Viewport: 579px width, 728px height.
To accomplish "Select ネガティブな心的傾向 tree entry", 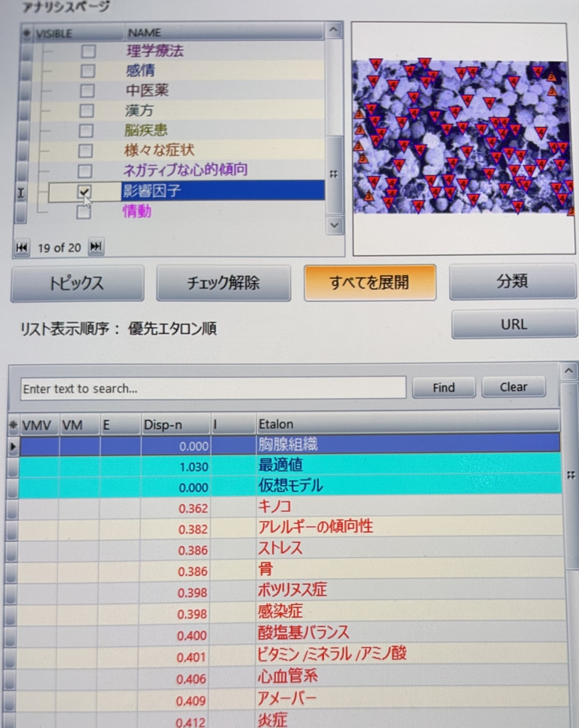I will [x=185, y=171].
